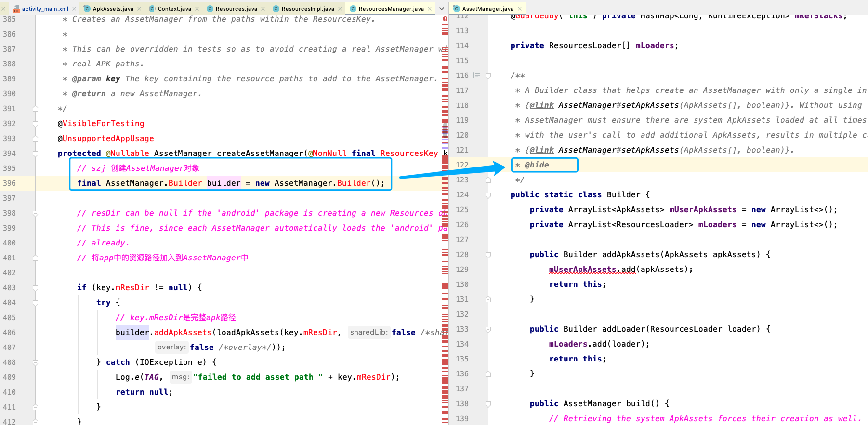Close the activity_main.xml tab
This screenshot has height=425, width=868.
point(74,9)
